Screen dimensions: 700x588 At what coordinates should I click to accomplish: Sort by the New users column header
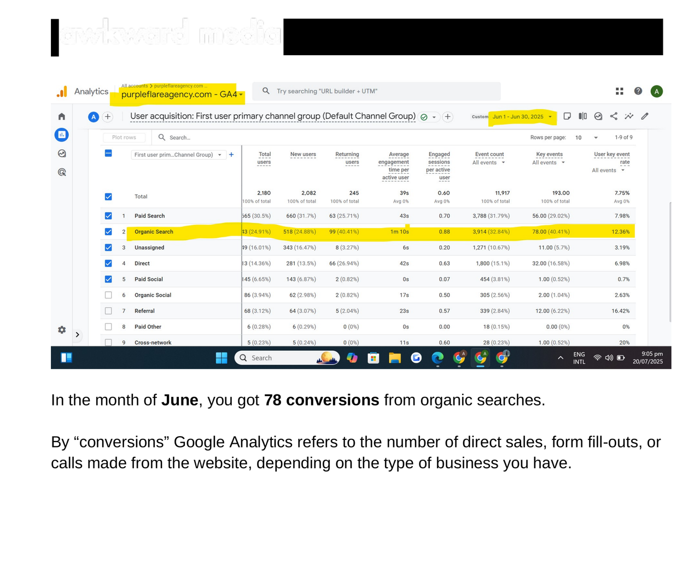tap(303, 154)
